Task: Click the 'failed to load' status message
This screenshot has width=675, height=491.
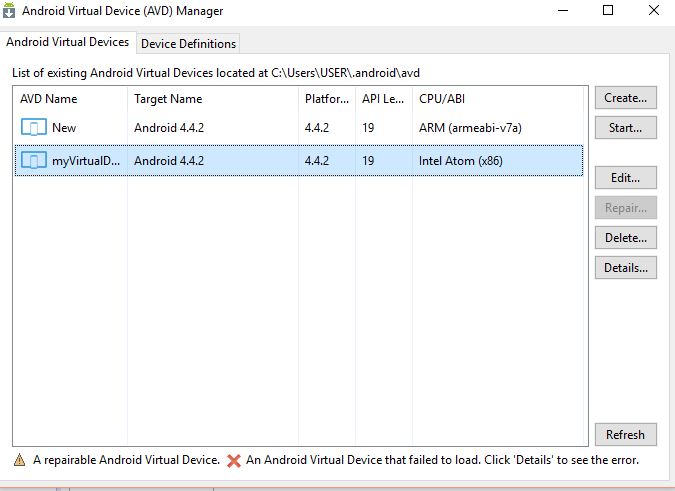Action: point(442,460)
